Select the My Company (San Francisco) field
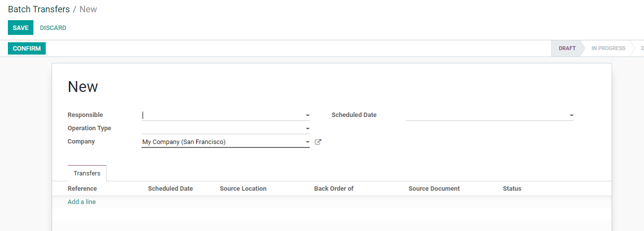The width and height of the screenshot is (644, 231). (x=222, y=142)
